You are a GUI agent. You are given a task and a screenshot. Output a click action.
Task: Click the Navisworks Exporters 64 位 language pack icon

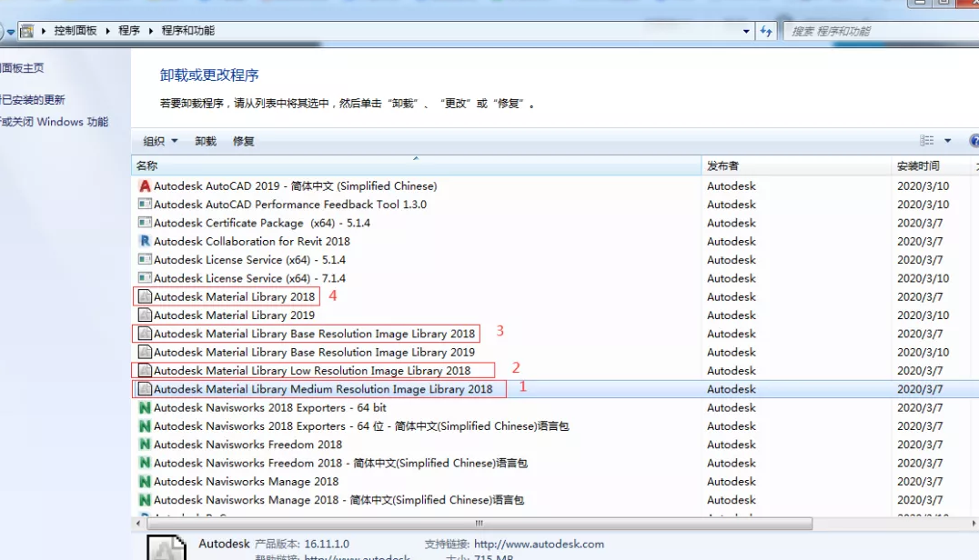pyautogui.click(x=145, y=426)
